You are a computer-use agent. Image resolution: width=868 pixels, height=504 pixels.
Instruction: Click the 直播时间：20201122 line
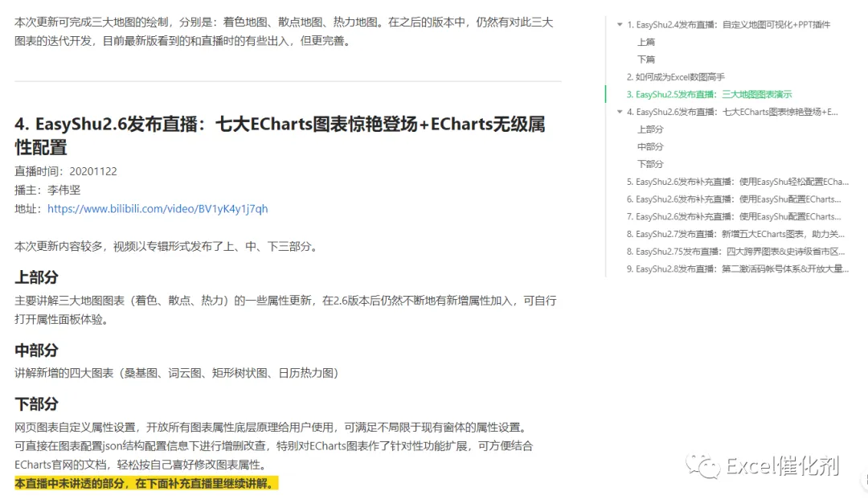66,172
